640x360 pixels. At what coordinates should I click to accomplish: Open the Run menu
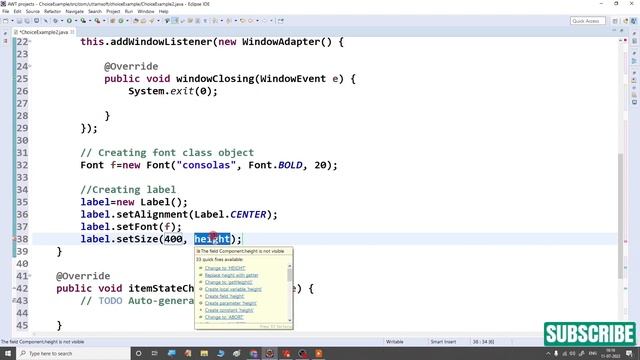click(129, 11)
